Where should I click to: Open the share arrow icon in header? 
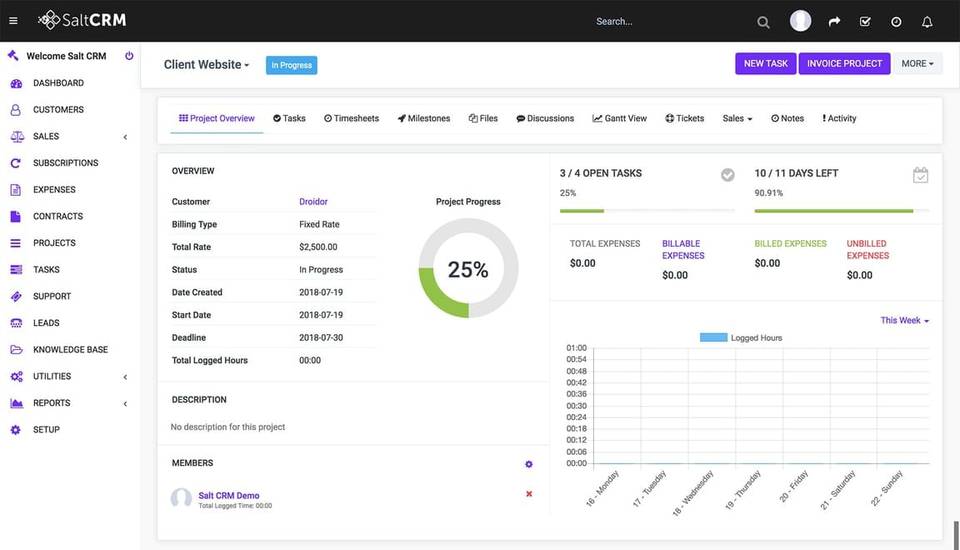pyautogui.click(x=834, y=21)
